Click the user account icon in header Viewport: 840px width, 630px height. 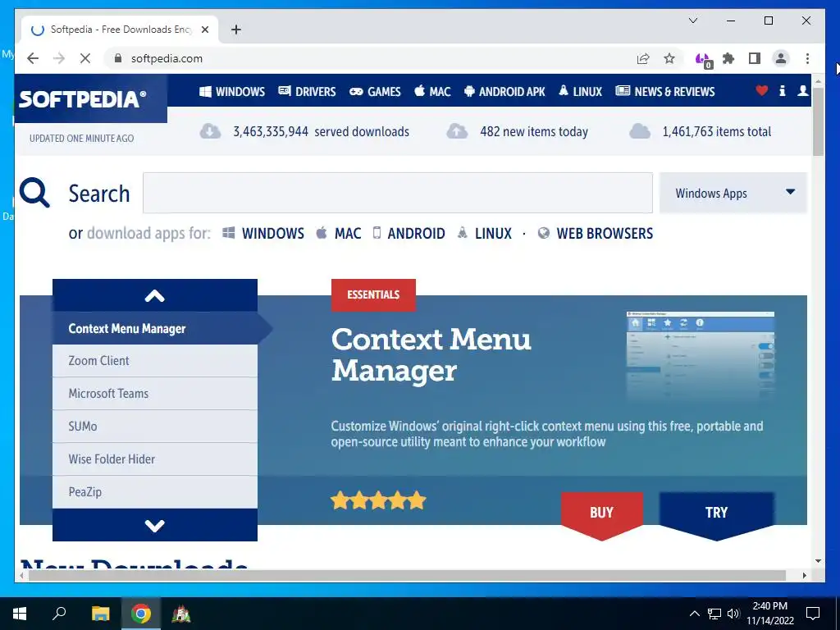tap(802, 90)
